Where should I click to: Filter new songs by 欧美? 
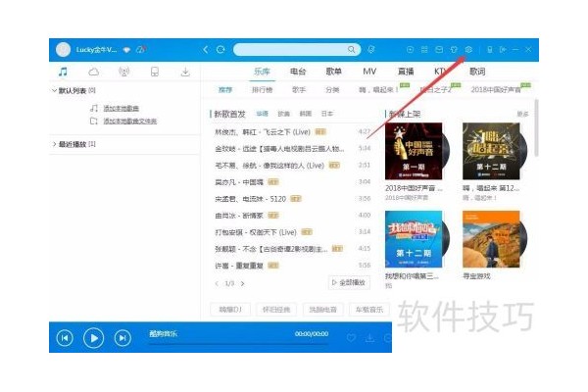[284, 114]
